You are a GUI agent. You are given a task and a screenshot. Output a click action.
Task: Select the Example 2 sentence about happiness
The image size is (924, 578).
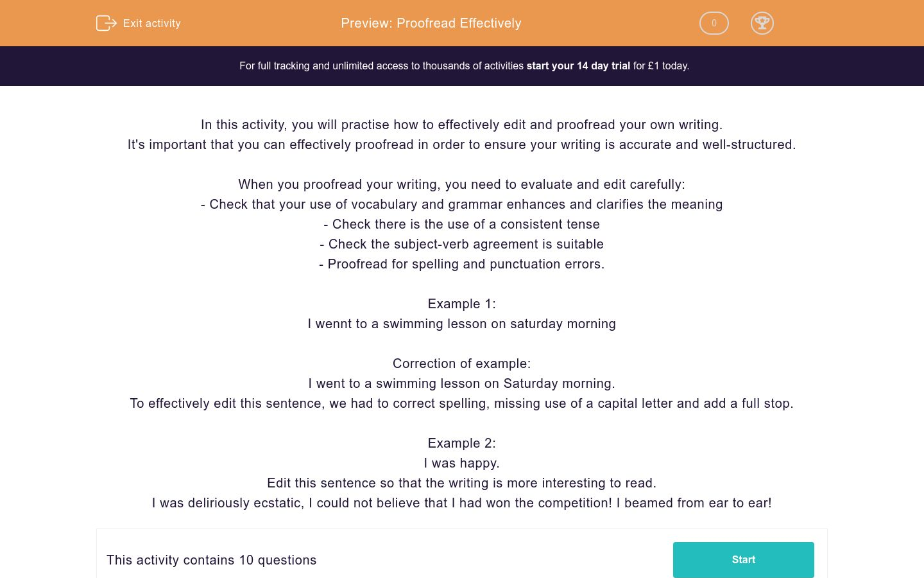461,463
